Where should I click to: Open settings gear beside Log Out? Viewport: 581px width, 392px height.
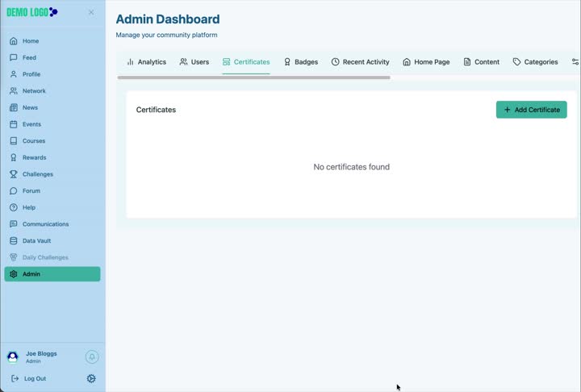pyautogui.click(x=91, y=378)
